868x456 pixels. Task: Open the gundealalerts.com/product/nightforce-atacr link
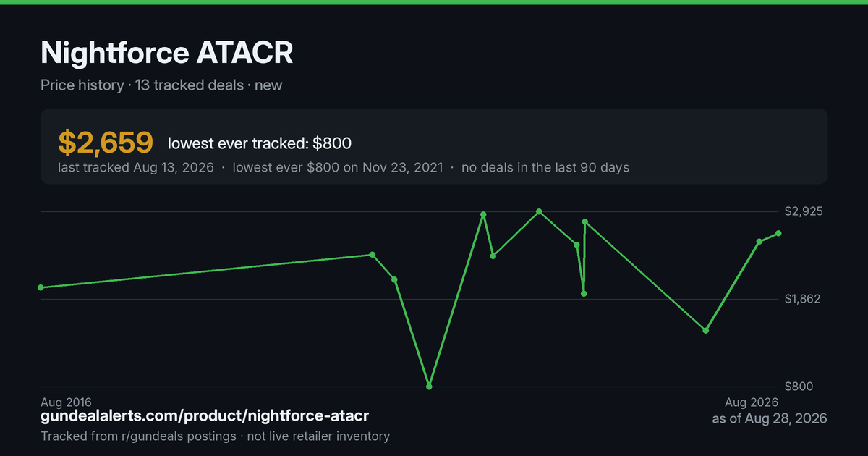pyautogui.click(x=205, y=416)
